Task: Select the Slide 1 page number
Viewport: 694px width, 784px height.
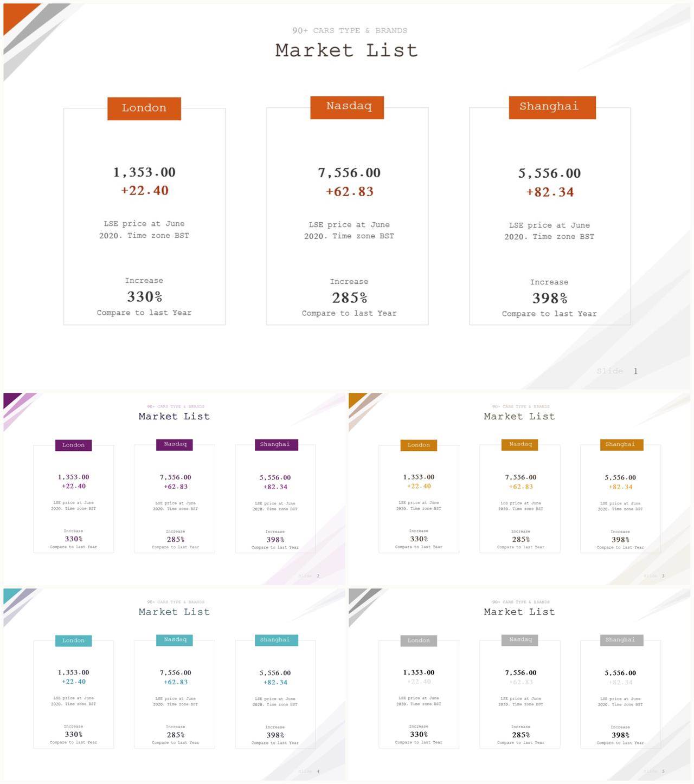Action: point(617,371)
